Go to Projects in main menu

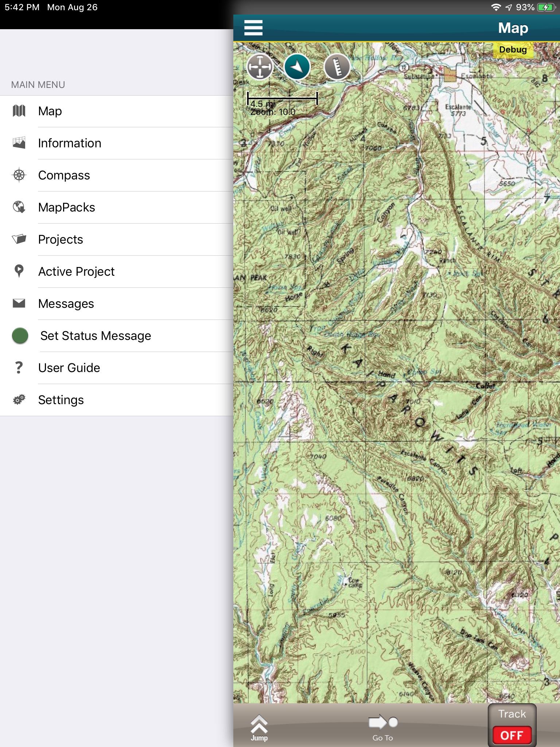117,240
